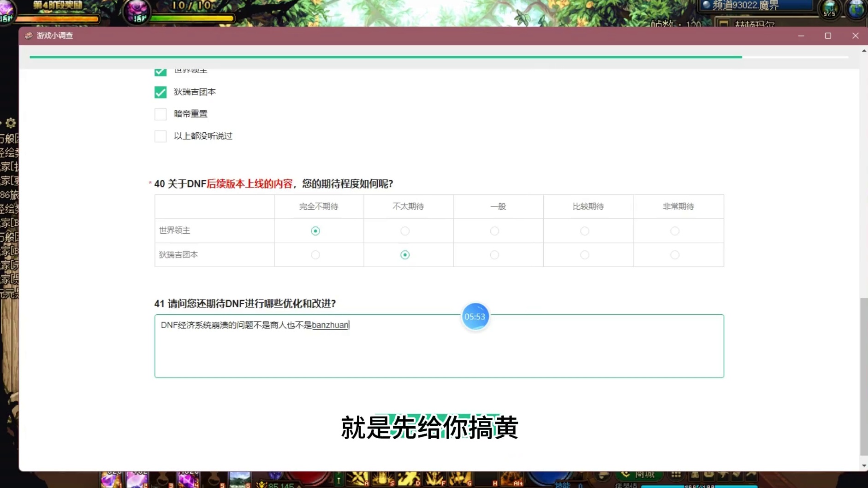This screenshot has width=868, height=488.
Task: Check the 以上都没听说过 checkbox
Action: pyautogui.click(x=160, y=136)
